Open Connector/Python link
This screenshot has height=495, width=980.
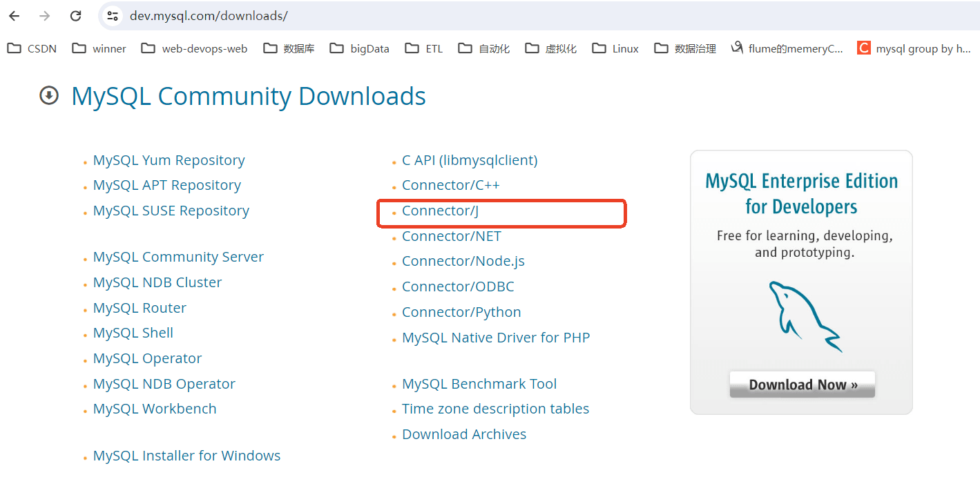click(461, 312)
